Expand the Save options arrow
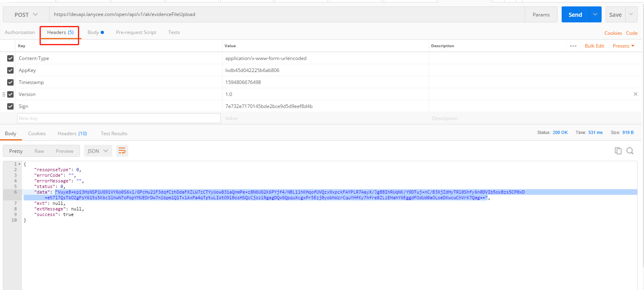The image size is (644, 290). [x=631, y=15]
